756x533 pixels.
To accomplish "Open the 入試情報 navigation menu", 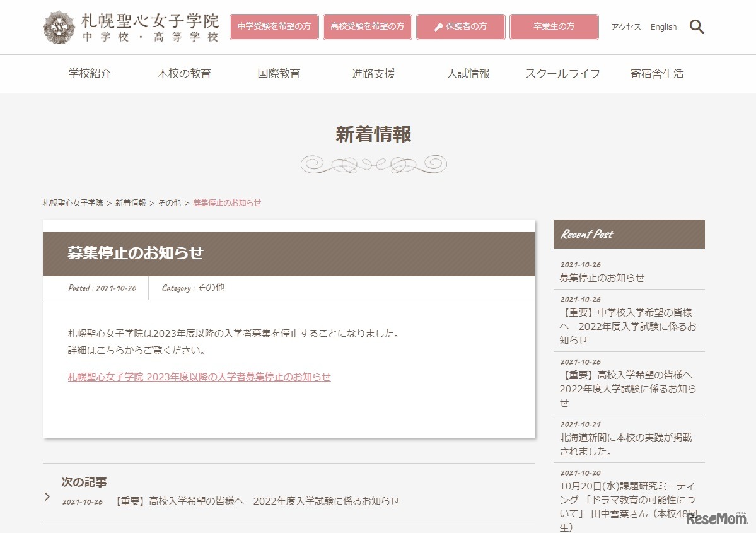I will 469,73.
